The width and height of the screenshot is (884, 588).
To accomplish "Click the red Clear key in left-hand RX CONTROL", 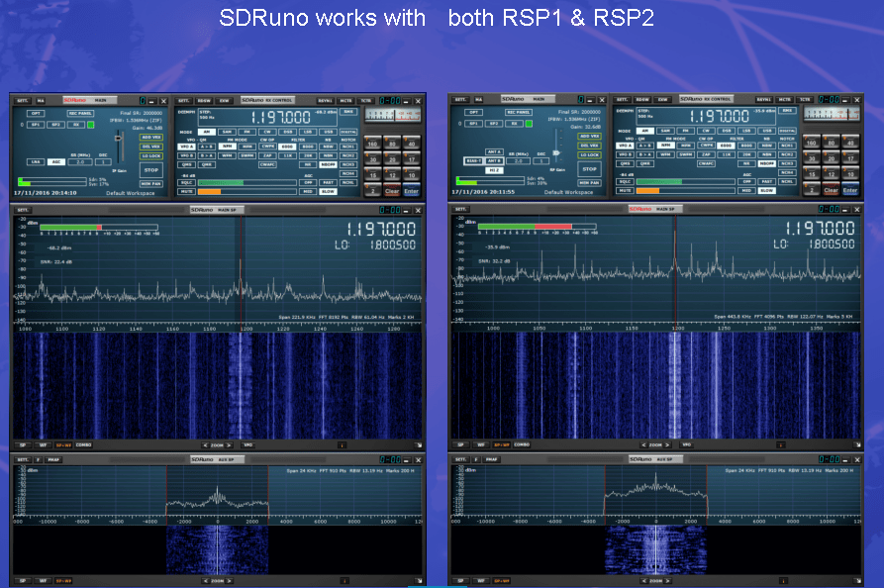I will coord(392,190).
